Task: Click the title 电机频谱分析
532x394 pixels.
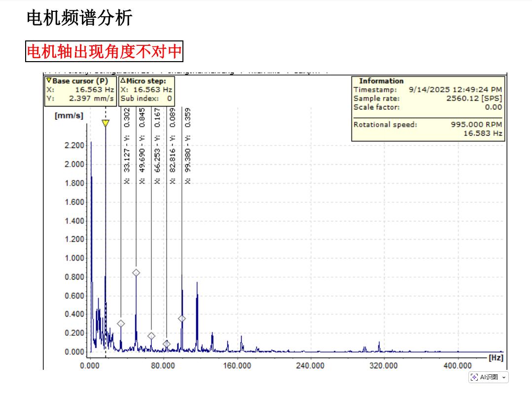Action: tap(79, 18)
